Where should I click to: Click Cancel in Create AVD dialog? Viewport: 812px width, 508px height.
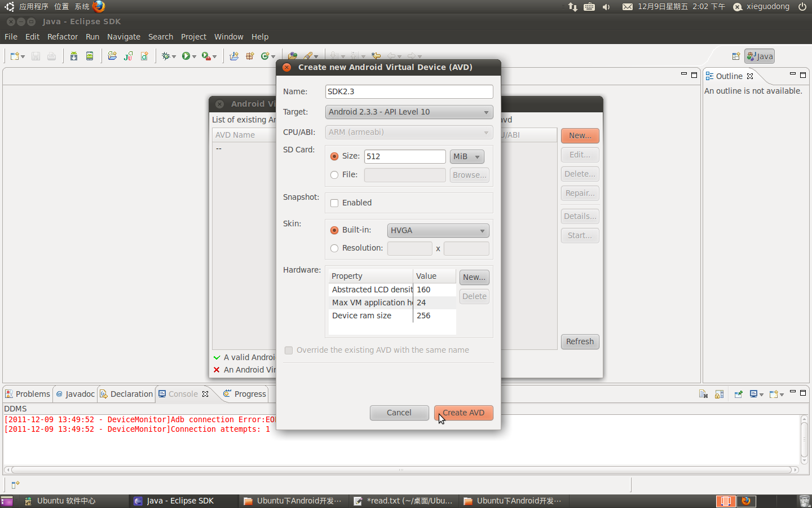tap(399, 413)
